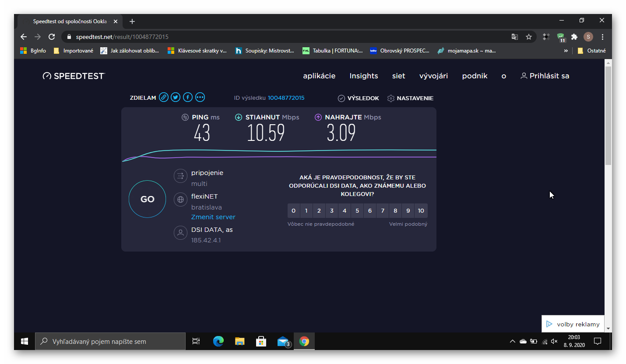626x364 pixels.
Task: Open the Chrome extensions puzzle icon
Action: tap(574, 37)
